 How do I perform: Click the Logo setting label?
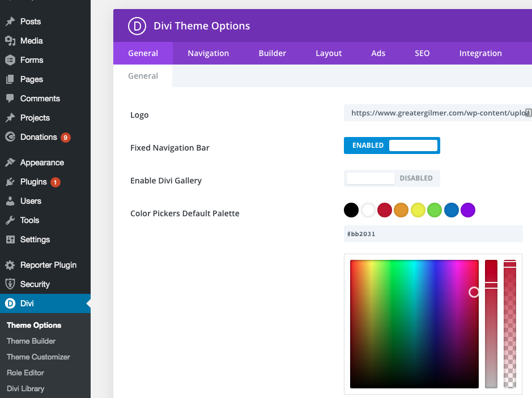click(x=139, y=115)
